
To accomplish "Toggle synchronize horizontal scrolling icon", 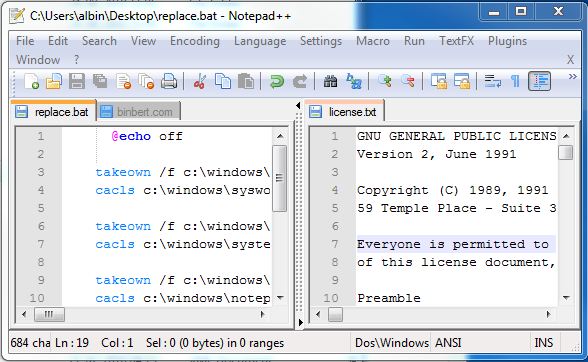I will coord(462,81).
